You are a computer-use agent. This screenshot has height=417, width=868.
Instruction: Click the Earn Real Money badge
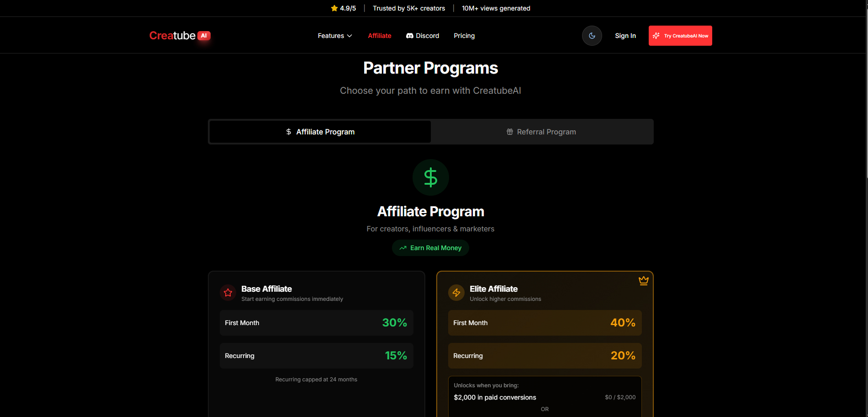click(x=430, y=247)
